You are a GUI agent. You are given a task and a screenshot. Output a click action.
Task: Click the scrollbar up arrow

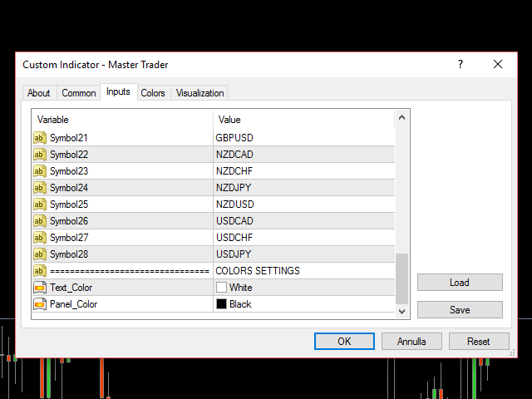click(x=402, y=118)
